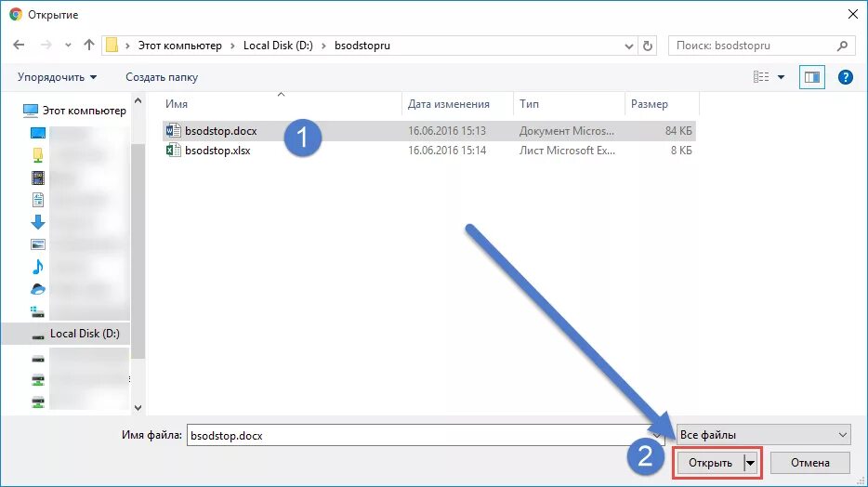Click the Word icon of bsodstop.docx
The image size is (868, 487).
173,131
